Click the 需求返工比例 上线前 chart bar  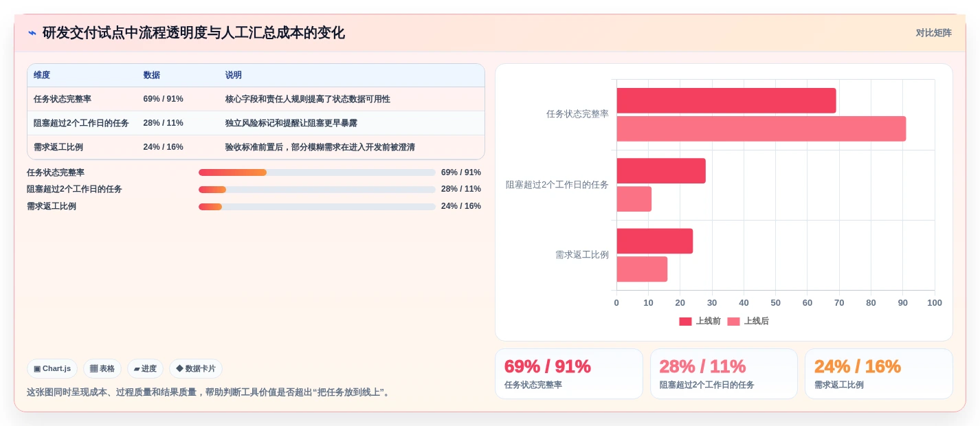[655, 241]
